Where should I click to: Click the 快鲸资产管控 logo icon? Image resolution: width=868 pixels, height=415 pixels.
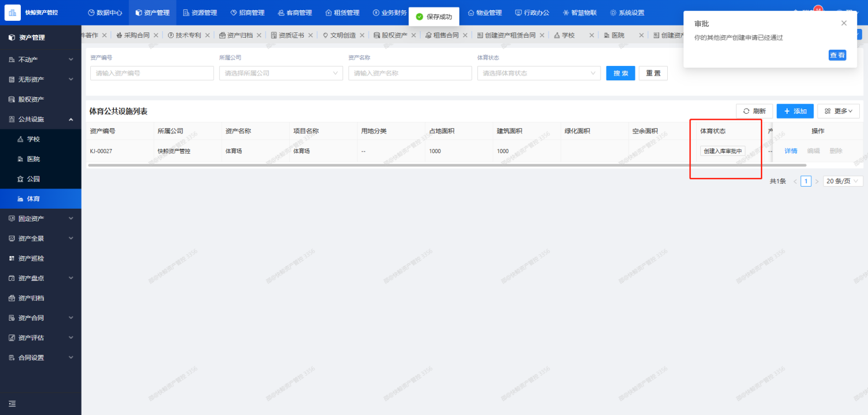coord(13,12)
